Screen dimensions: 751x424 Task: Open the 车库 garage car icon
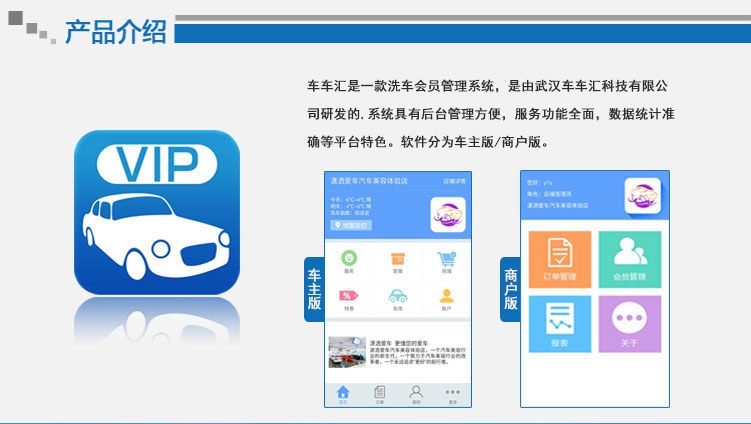point(397,298)
